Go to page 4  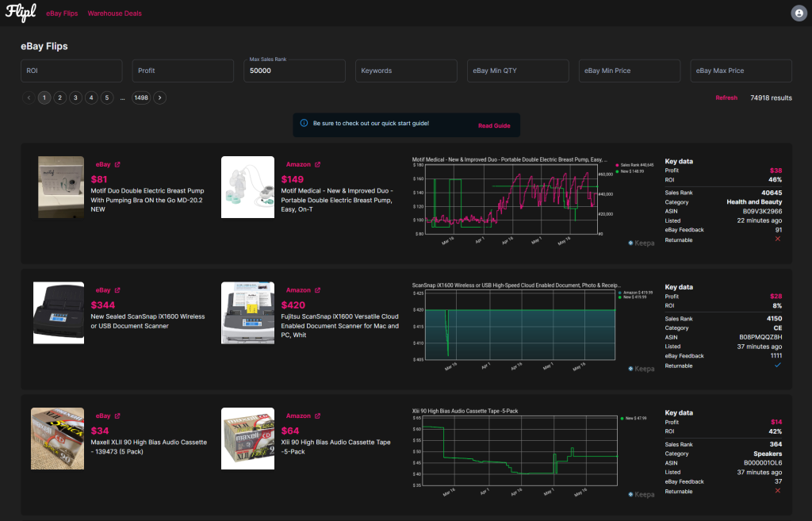(91, 98)
